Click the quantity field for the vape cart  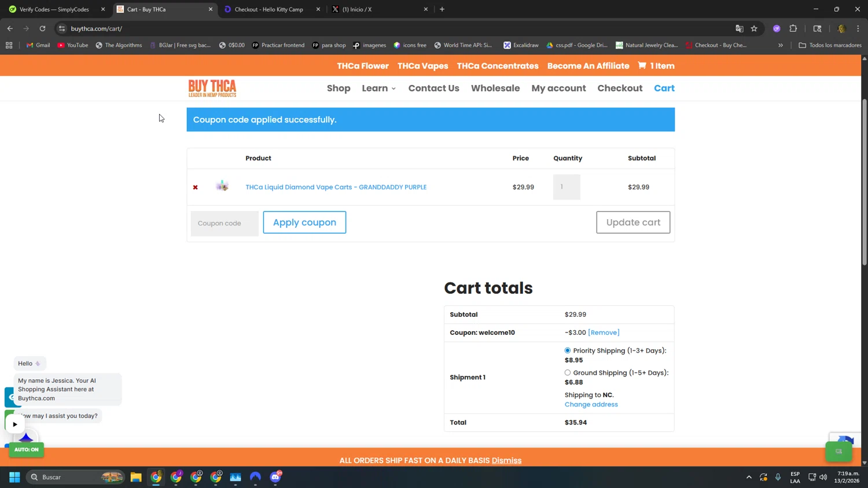[567, 187]
